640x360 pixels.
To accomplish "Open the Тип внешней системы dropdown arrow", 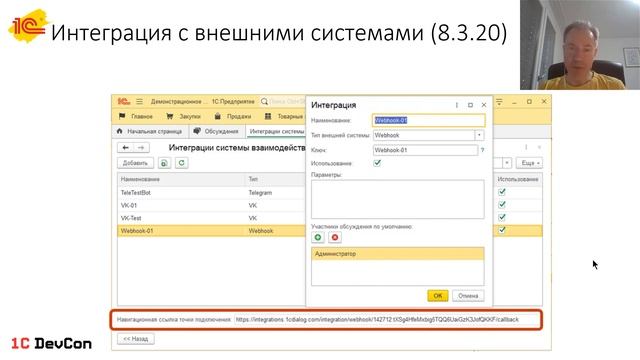I will click(480, 135).
